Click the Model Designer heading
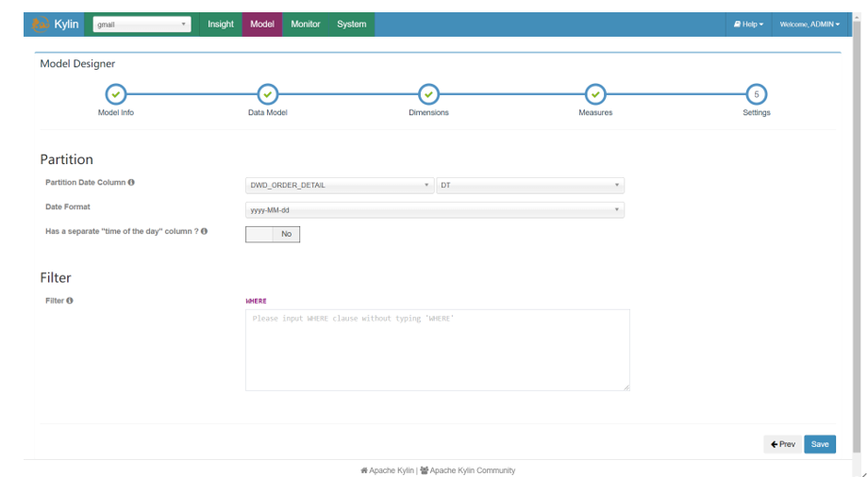This screenshot has height=477, width=868. [x=77, y=64]
